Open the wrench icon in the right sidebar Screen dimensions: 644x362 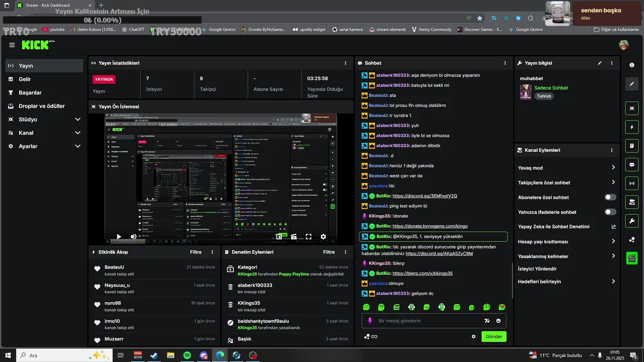(632, 221)
